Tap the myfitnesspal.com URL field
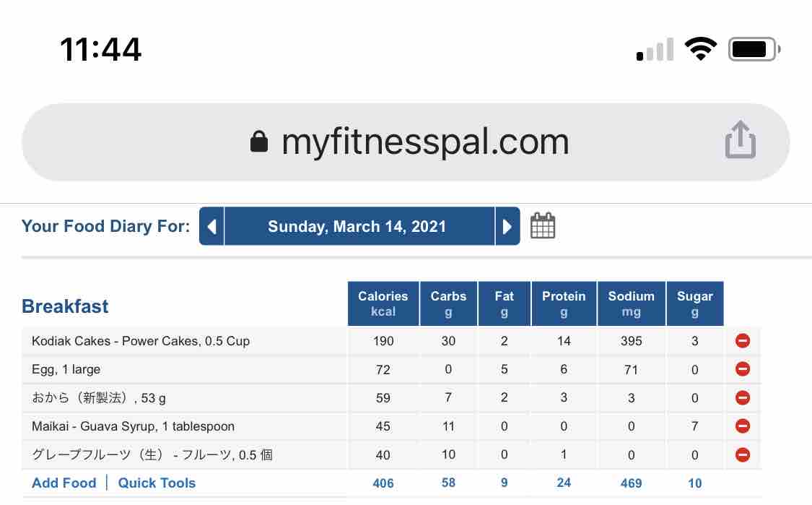 coord(424,142)
